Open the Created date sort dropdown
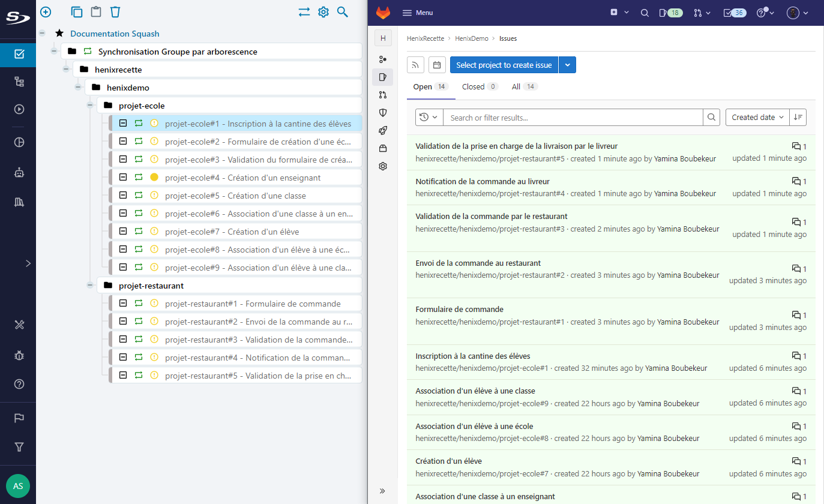824x504 pixels. point(757,117)
